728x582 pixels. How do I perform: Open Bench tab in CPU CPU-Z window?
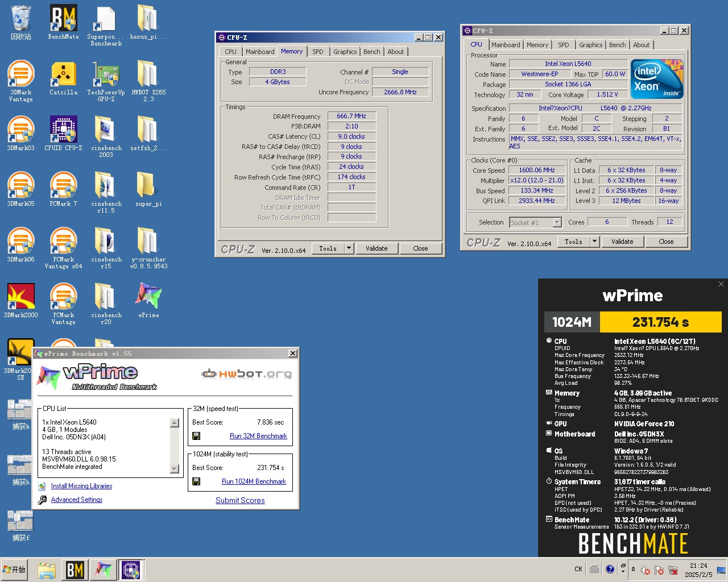coord(617,45)
